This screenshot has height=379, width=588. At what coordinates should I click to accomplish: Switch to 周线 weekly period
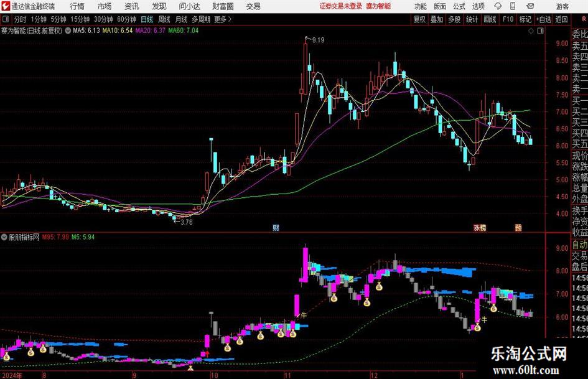164,19
